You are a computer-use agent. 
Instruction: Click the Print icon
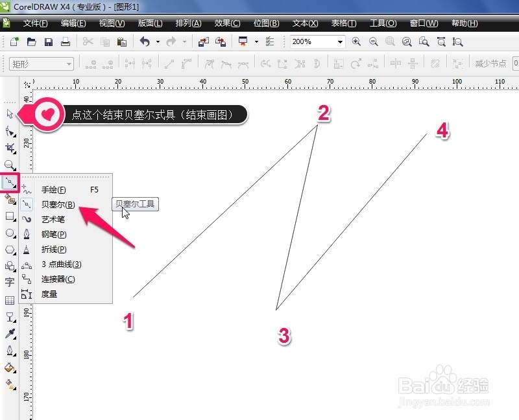pyautogui.click(x=66, y=41)
